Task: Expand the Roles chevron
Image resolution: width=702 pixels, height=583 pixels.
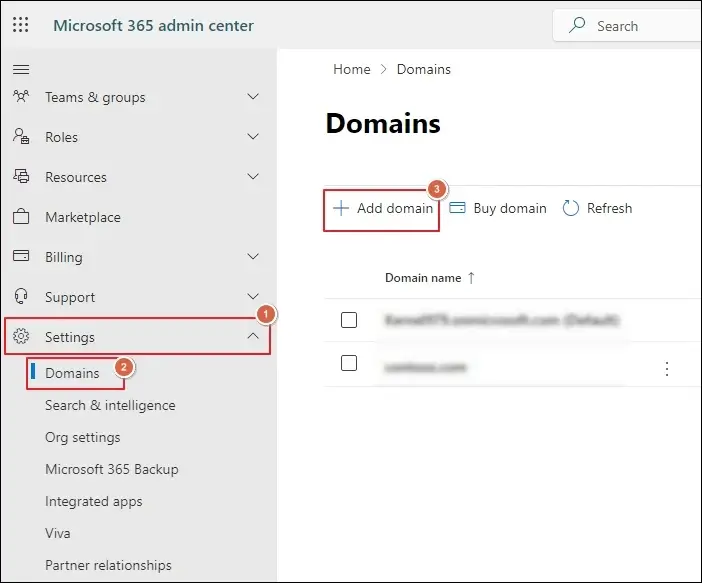Action: tap(253, 137)
